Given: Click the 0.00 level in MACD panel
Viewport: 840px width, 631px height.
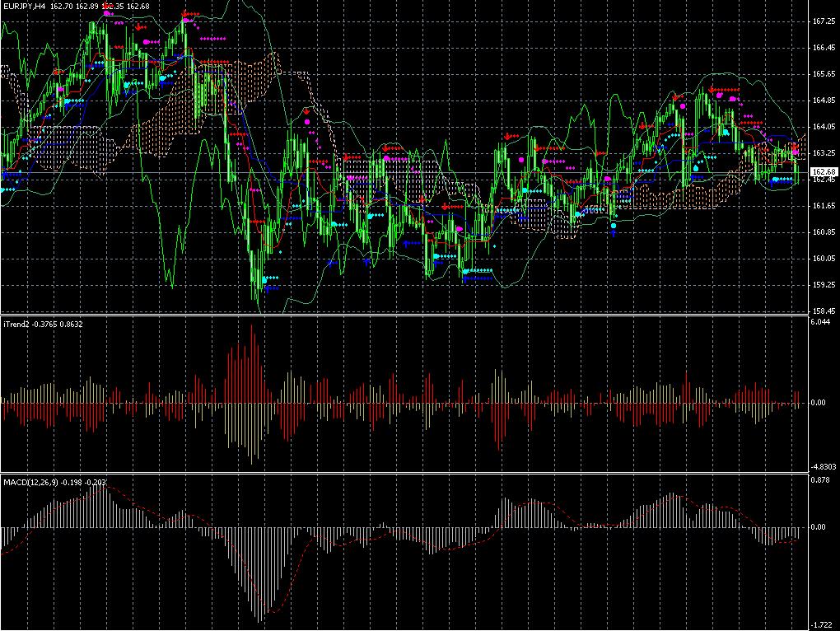Looking at the screenshot, I should pos(818,527).
